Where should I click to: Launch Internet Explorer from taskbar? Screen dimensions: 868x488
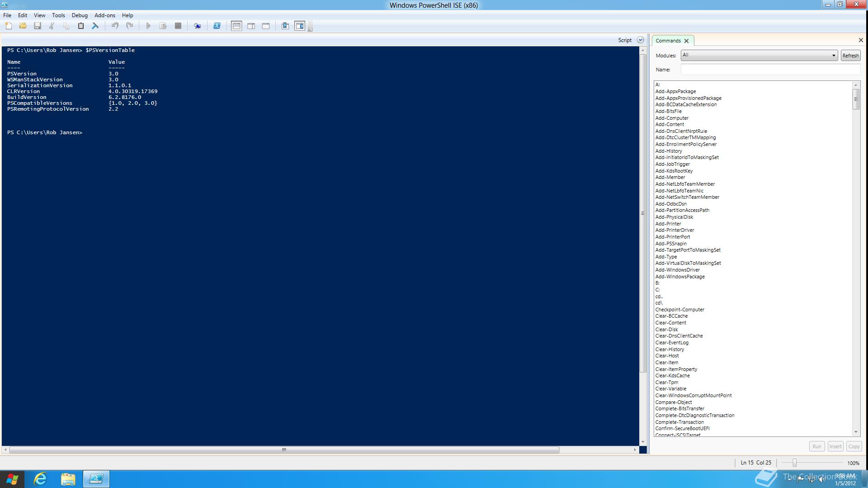(40, 479)
